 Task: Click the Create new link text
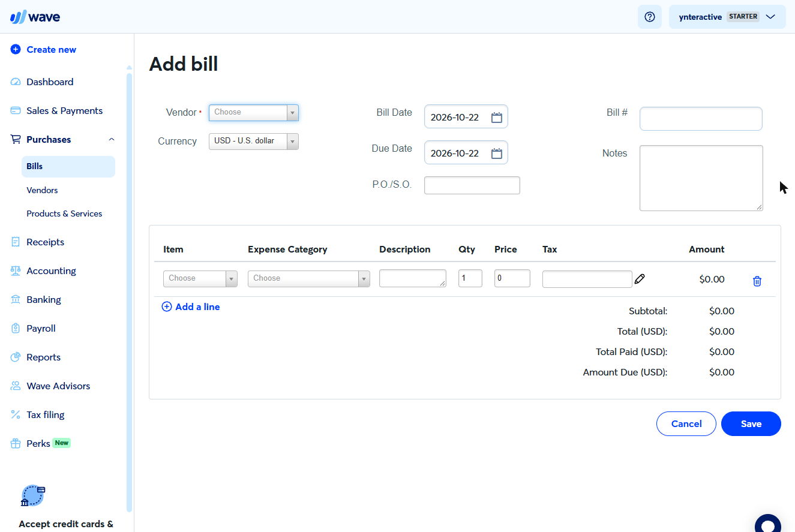pyautogui.click(x=52, y=50)
